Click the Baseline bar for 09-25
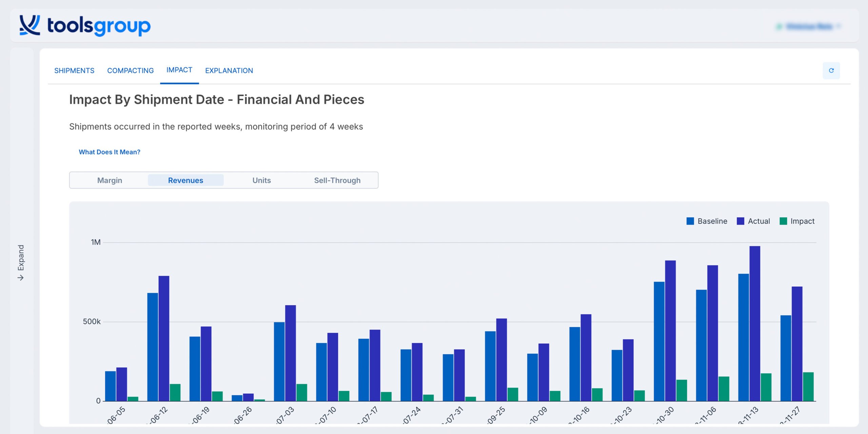 [x=490, y=366]
